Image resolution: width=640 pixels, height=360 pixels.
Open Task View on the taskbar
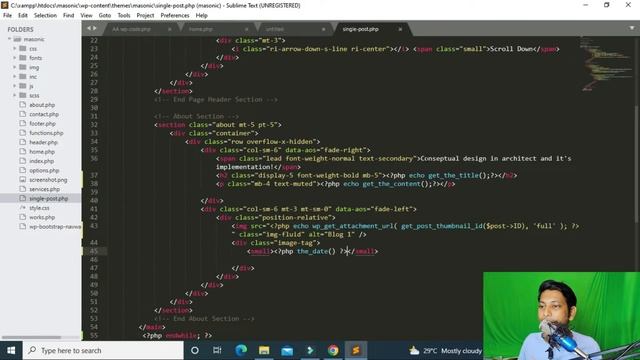coord(217,351)
